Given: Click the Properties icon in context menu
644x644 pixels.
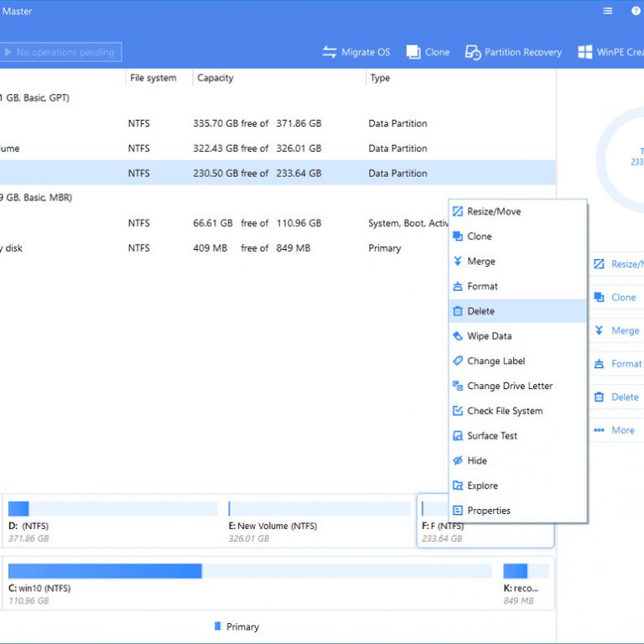Looking at the screenshot, I should tap(458, 511).
